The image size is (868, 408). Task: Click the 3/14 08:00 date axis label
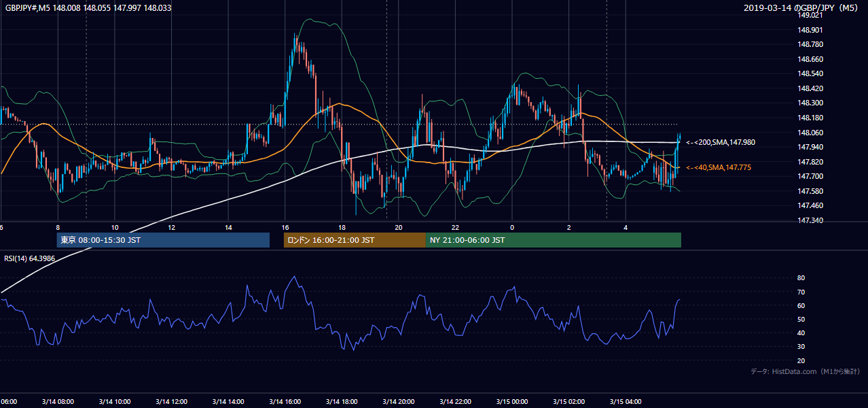click(x=57, y=401)
